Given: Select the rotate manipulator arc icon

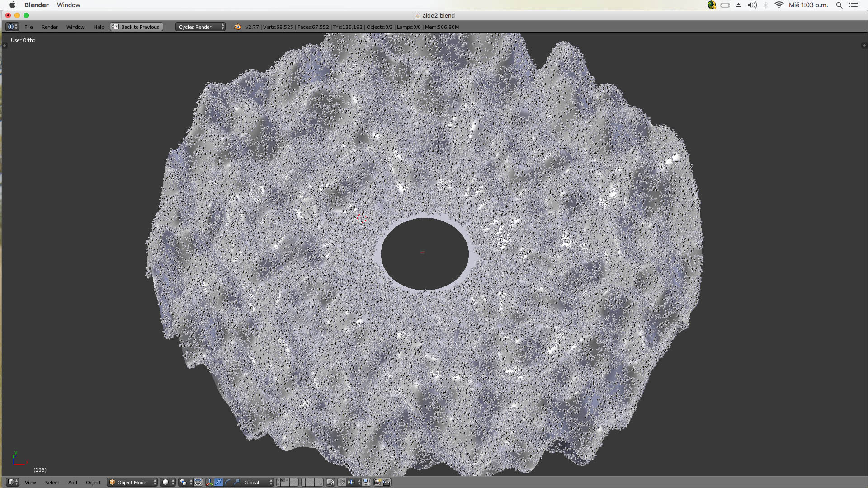Looking at the screenshot, I should pyautogui.click(x=227, y=483).
